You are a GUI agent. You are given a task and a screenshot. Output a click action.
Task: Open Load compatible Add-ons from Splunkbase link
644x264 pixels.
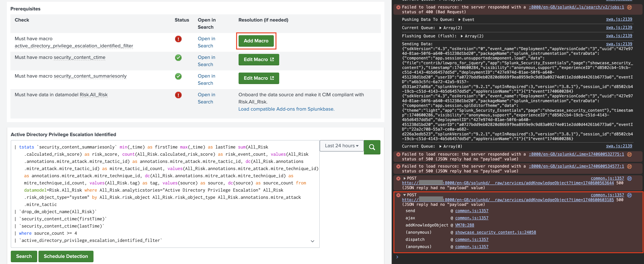click(286, 109)
